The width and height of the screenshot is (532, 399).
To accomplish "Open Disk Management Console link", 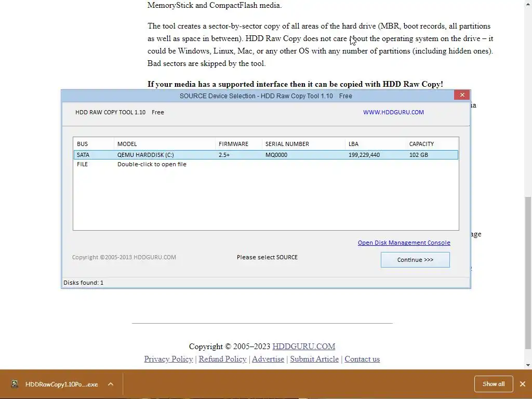I will pyautogui.click(x=404, y=243).
